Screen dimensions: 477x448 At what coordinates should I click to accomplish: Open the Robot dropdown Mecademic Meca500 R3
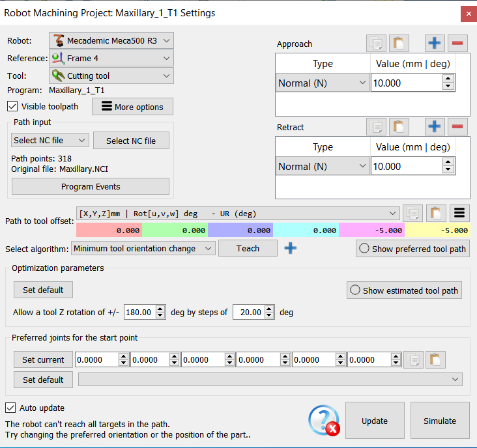(x=111, y=40)
